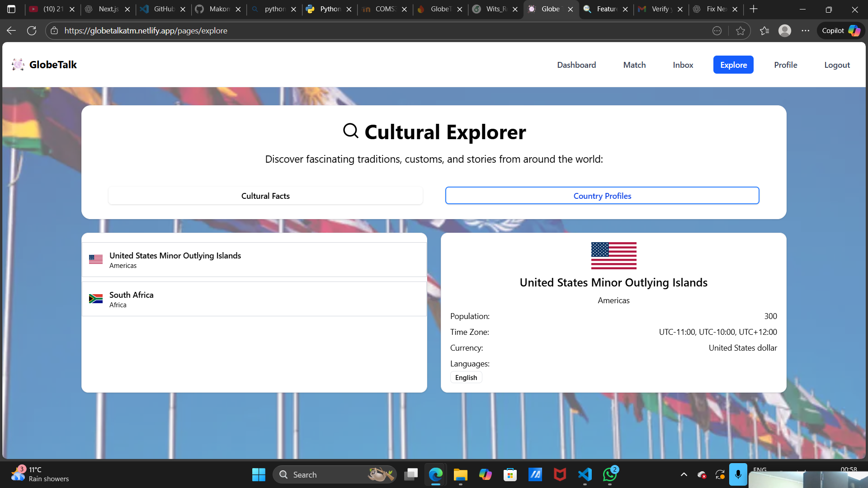Log out of GlobeTalk
Screen dimensions: 868x488
(837, 65)
